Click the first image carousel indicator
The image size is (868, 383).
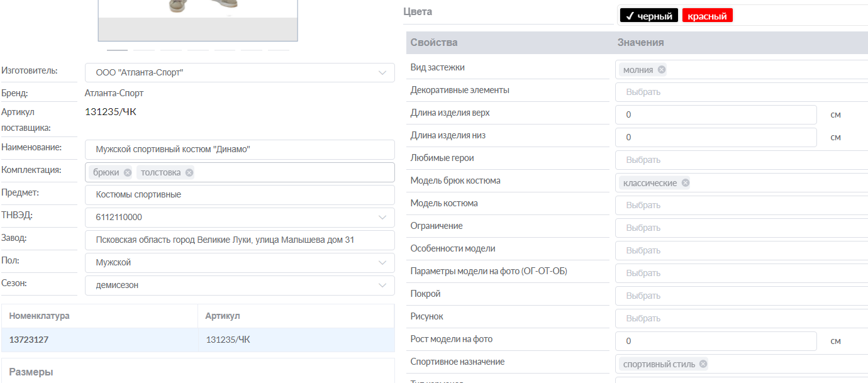(x=117, y=50)
